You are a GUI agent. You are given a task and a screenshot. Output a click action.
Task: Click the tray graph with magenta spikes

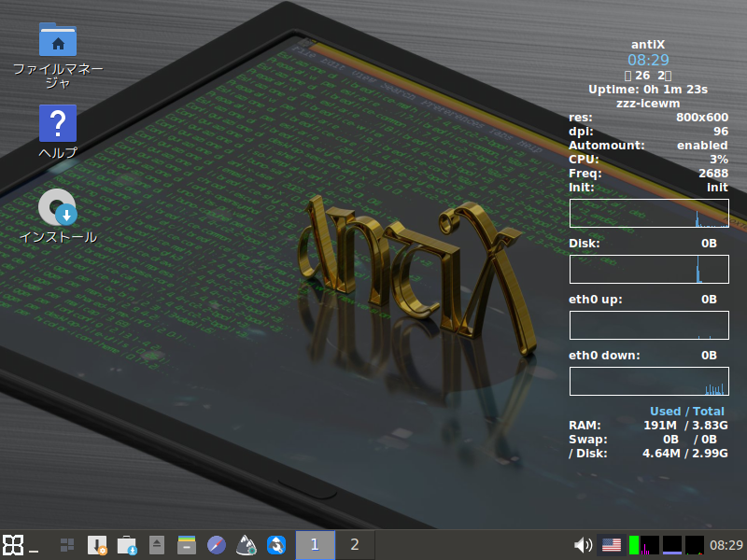(x=649, y=545)
